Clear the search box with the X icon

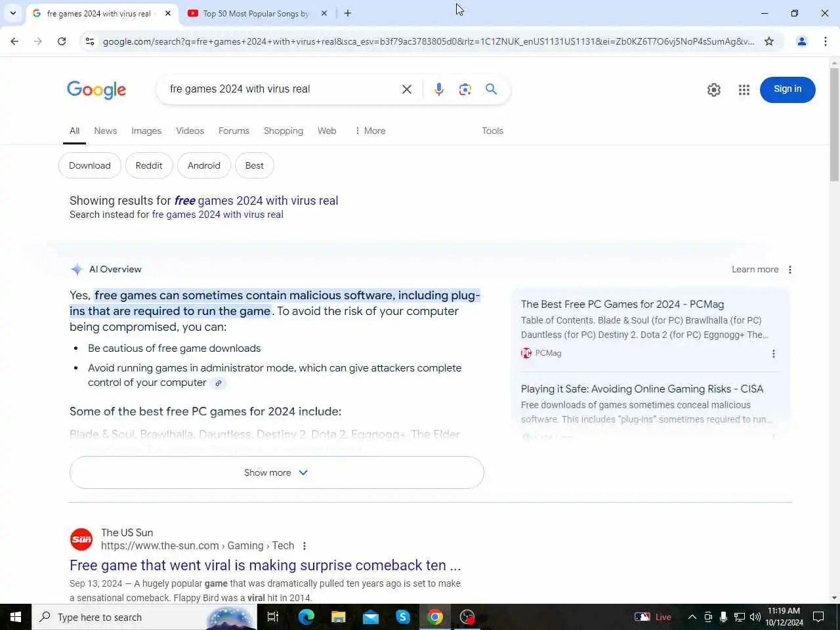(x=407, y=89)
